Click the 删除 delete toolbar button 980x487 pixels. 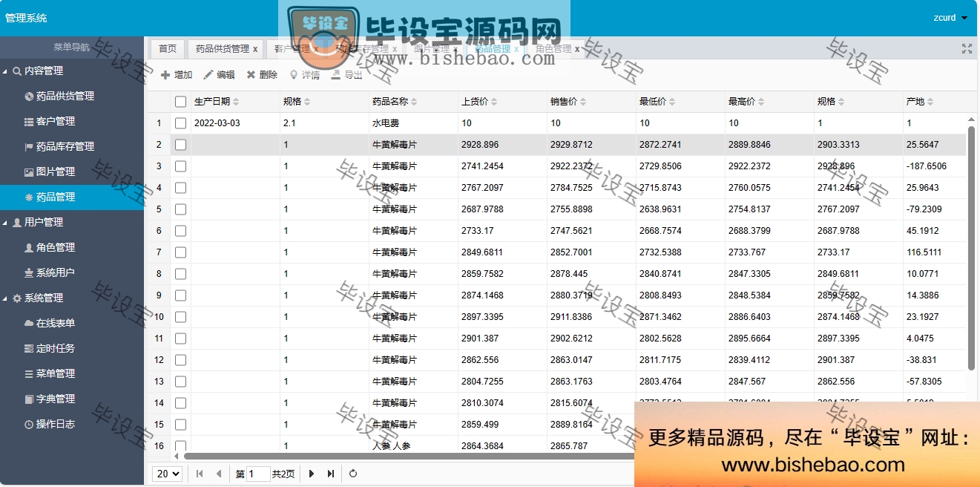point(262,75)
